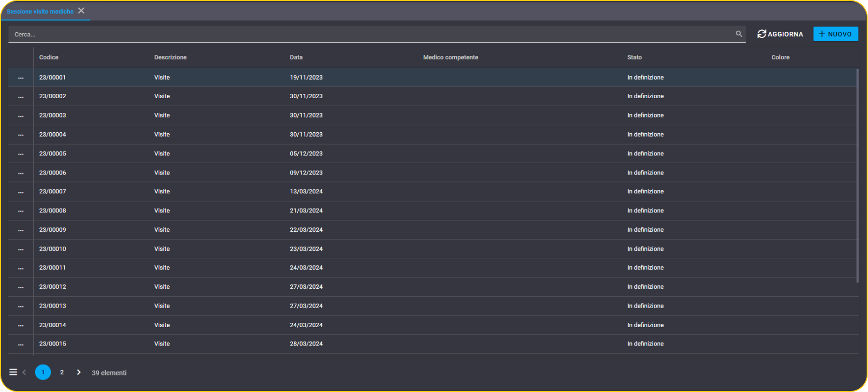Sort by Colore column header
Image resolution: width=868 pixels, height=392 pixels.
(780, 57)
